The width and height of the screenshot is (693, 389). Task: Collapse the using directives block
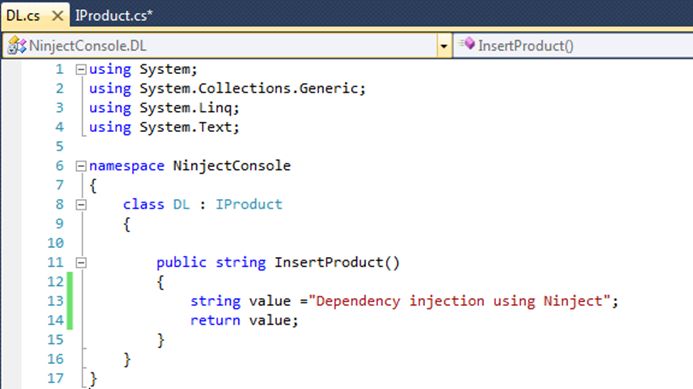(x=80, y=69)
